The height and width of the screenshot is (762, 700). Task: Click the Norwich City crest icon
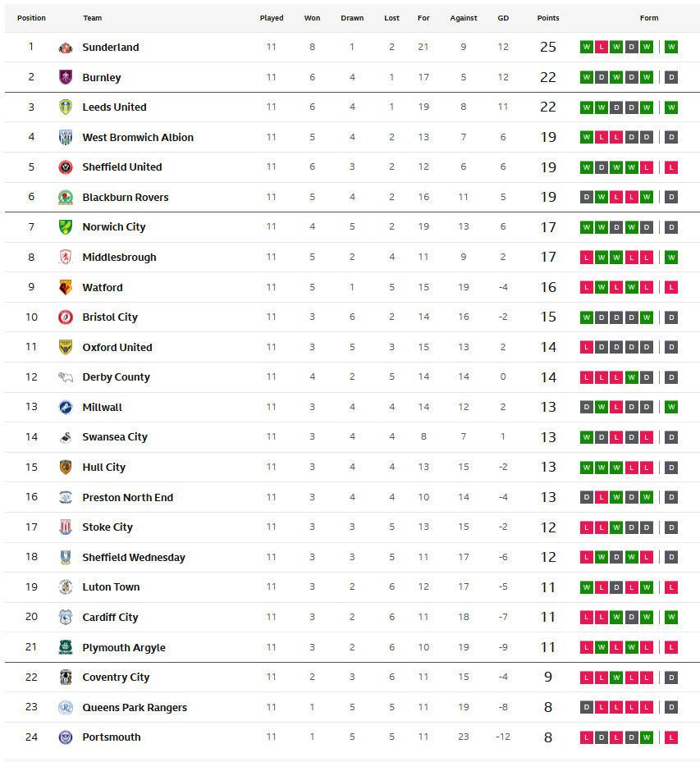pyautogui.click(x=66, y=227)
